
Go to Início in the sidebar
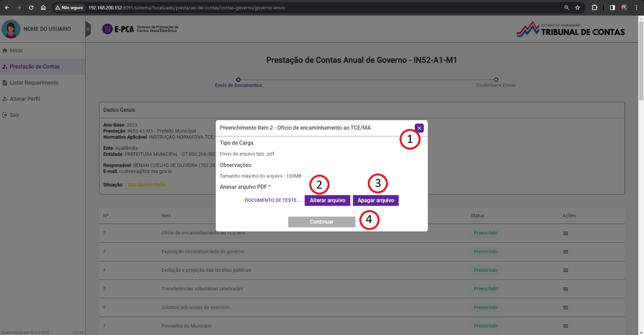[16, 51]
